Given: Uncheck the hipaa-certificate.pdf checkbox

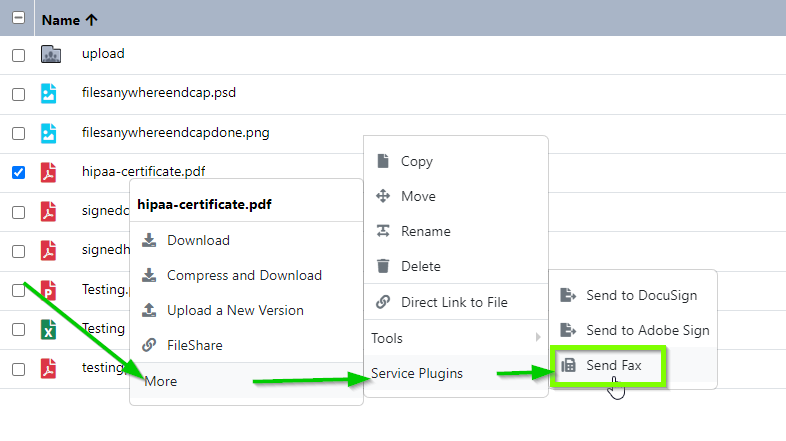Looking at the screenshot, I should click(x=18, y=172).
